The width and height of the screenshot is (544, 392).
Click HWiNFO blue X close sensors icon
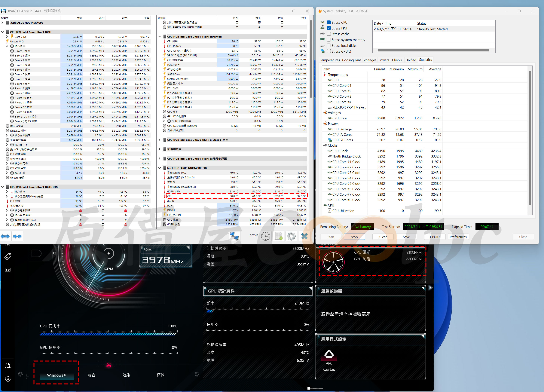click(x=304, y=236)
